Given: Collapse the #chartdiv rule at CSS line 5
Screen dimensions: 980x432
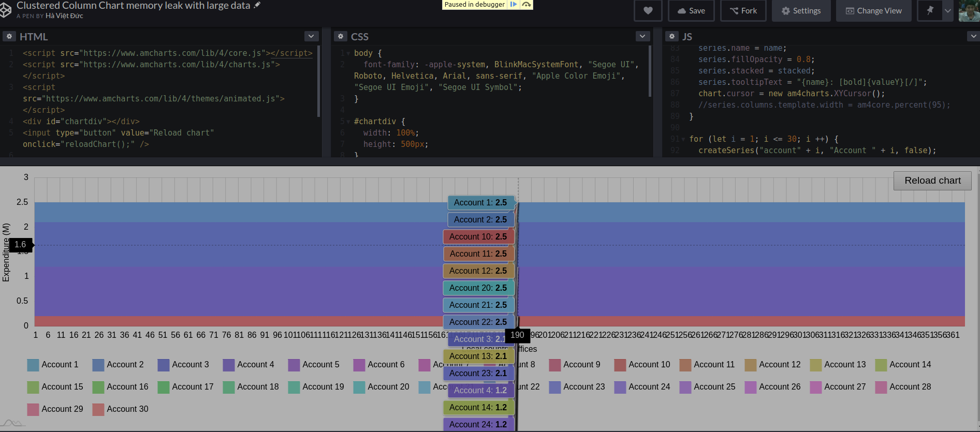Looking at the screenshot, I should tap(348, 122).
